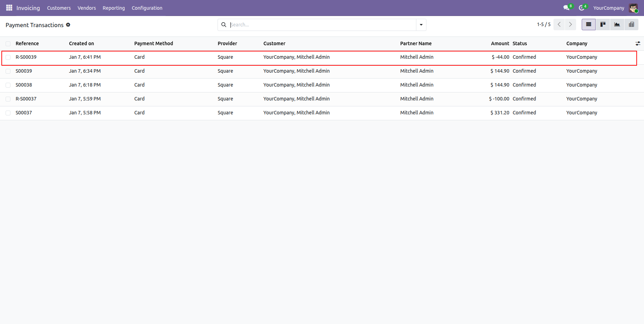Open the Configuration menu
Viewport: 644px width, 324px height.
pyautogui.click(x=147, y=8)
